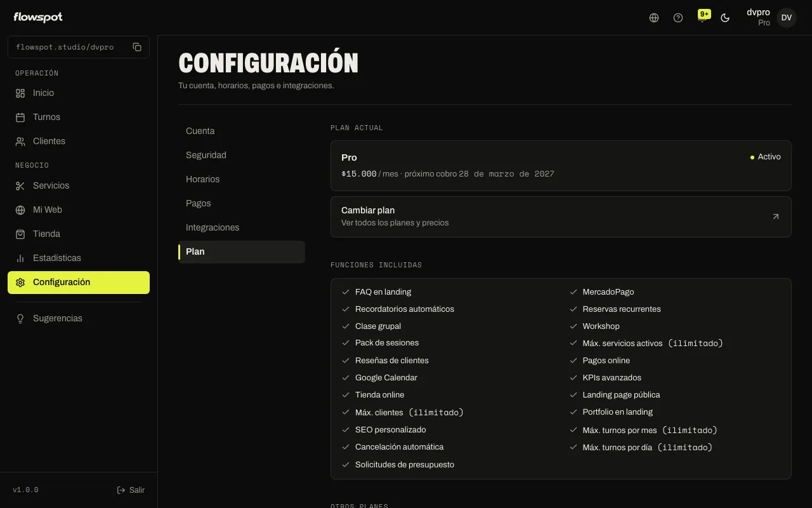Click 'Solicitudes de presupuesto' feature
Screen dimensions: 812x508
pos(405,465)
